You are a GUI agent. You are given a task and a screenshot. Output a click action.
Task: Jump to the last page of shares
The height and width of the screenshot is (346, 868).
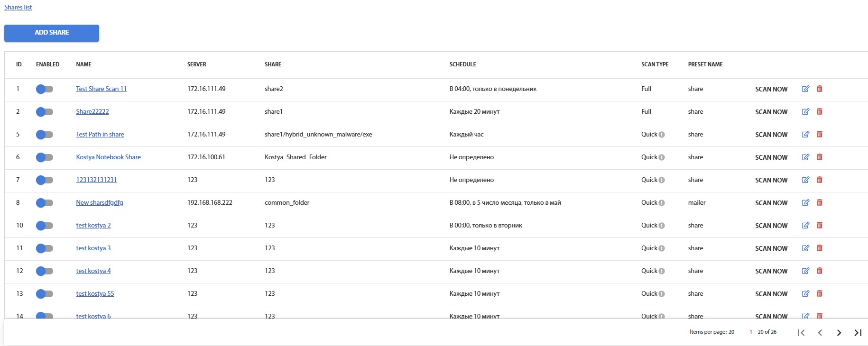[x=858, y=333]
